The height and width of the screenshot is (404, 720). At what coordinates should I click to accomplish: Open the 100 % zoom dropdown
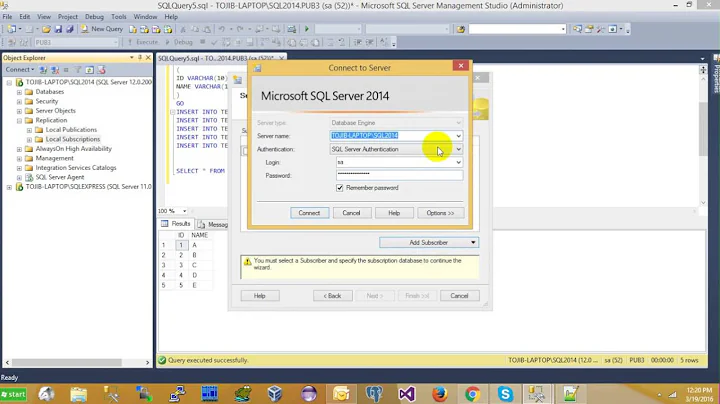tap(185, 211)
